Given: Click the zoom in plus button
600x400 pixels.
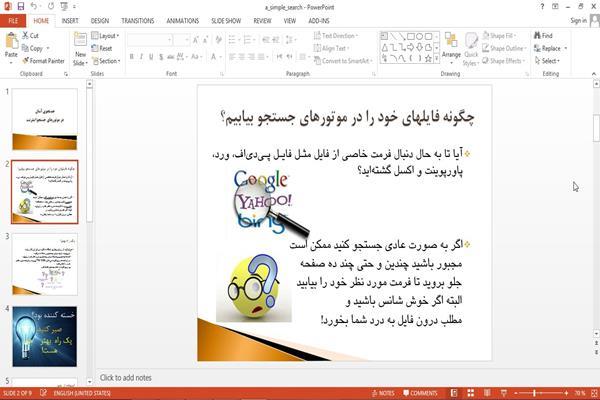Looking at the screenshot, I should (x=566, y=393).
